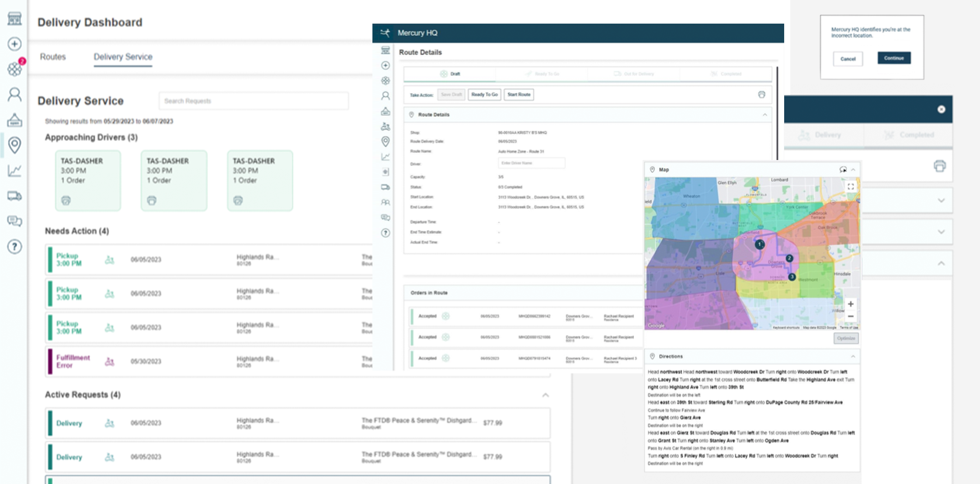Collapse the Active Requests section
Image resolution: width=980 pixels, height=484 pixels.
(x=546, y=395)
